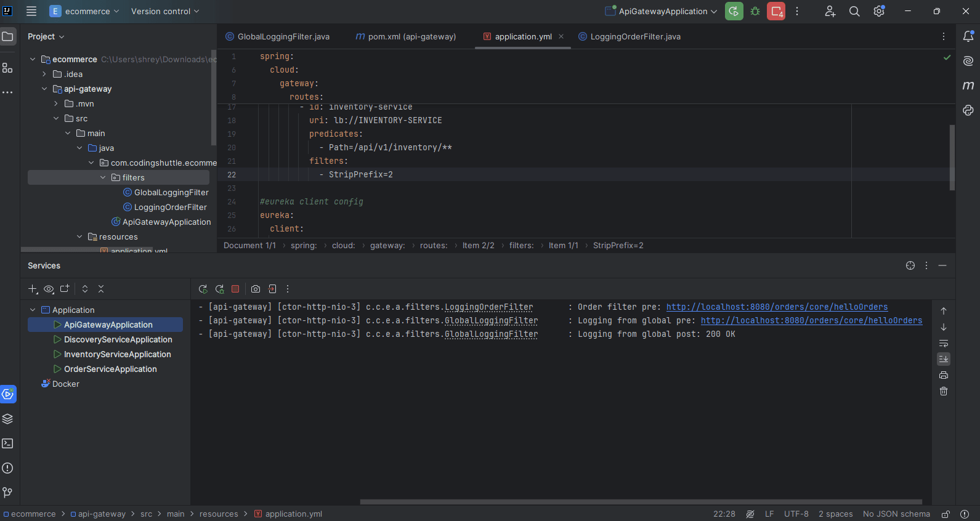The height and width of the screenshot is (521, 980).
Task: Select OrderServiceApplication in Services
Action: click(x=110, y=369)
